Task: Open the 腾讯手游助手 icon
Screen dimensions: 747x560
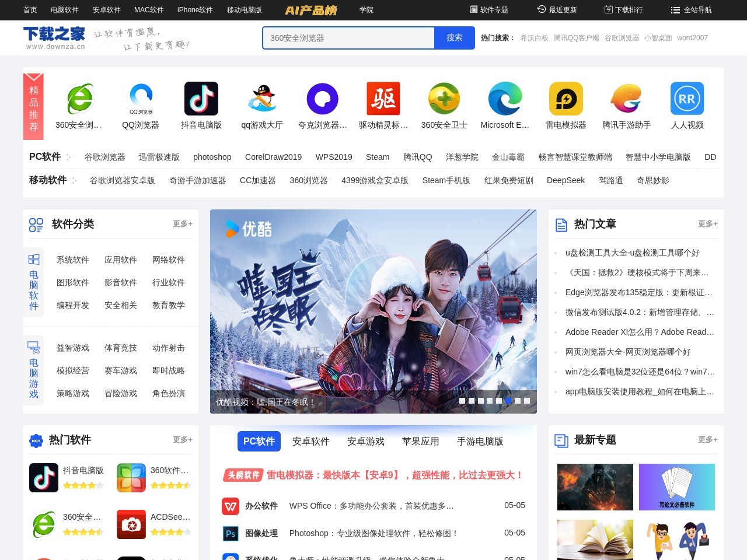Action: pos(626,99)
